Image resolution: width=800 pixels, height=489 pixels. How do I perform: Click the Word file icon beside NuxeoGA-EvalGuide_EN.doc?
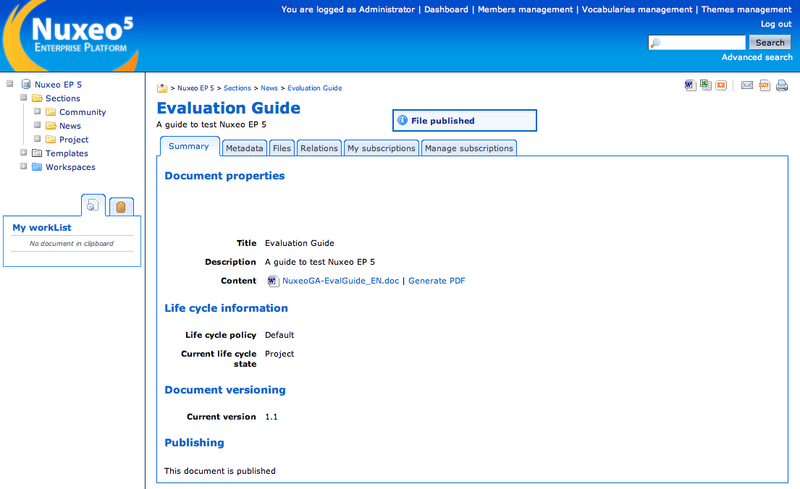pos(273,281)
